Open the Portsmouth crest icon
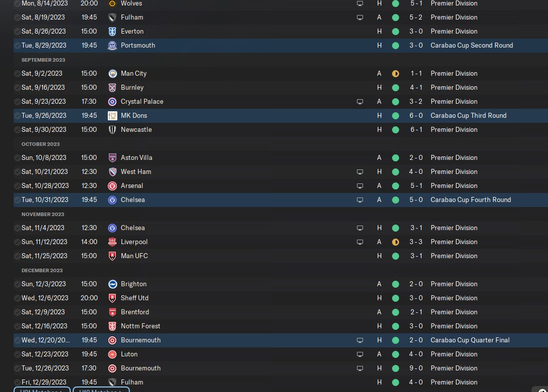Screen dimensions: 548x392 click(x=112, y=46)
